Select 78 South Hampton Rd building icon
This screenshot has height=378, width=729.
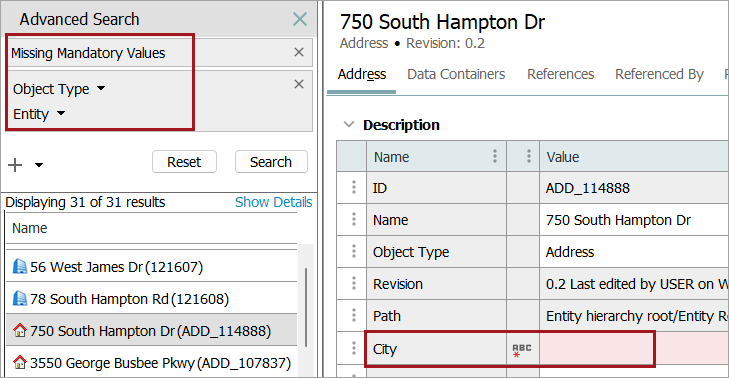coord(20,298)
